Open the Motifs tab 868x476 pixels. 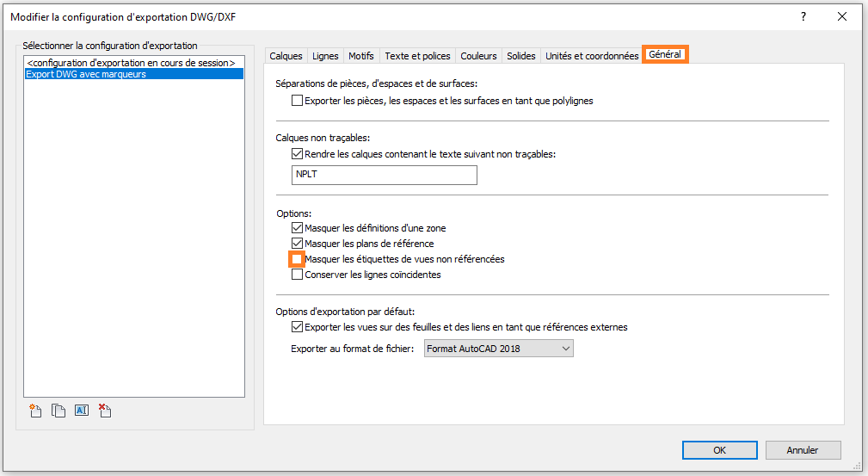pos(361,56)
